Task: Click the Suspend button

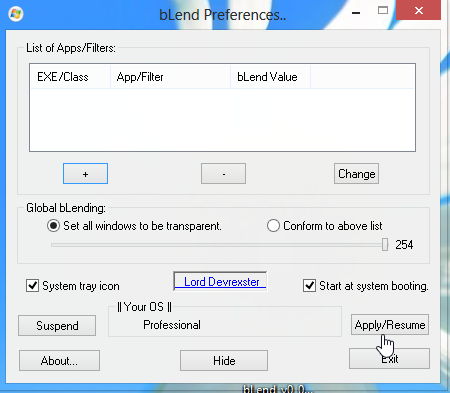Action: click(x=57, y=325)
